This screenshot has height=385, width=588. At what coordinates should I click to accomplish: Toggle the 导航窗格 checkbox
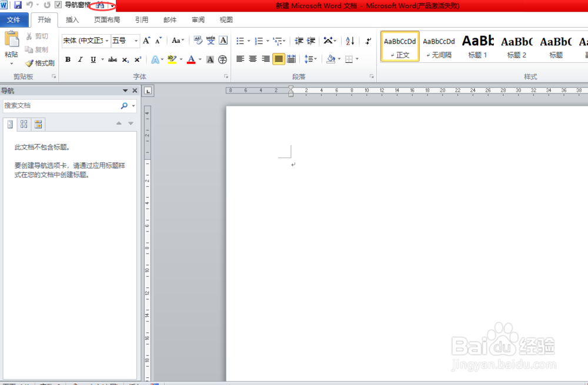pos(58,5)
